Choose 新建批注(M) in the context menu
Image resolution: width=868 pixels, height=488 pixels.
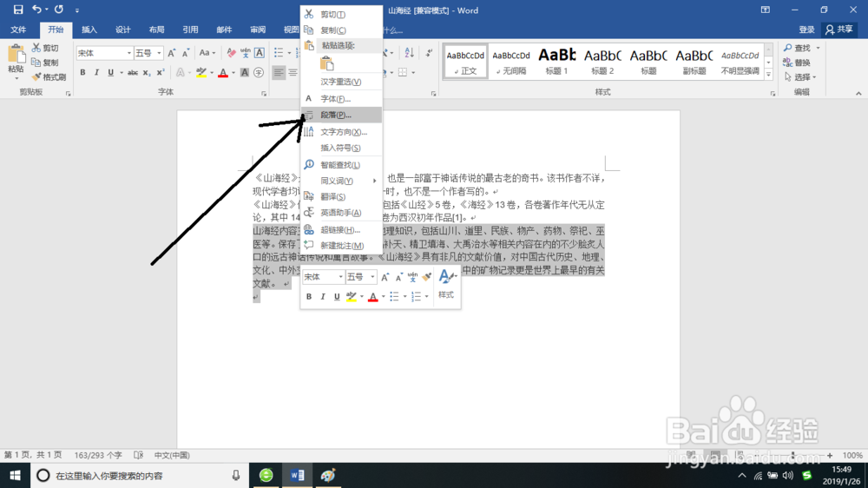341,246
